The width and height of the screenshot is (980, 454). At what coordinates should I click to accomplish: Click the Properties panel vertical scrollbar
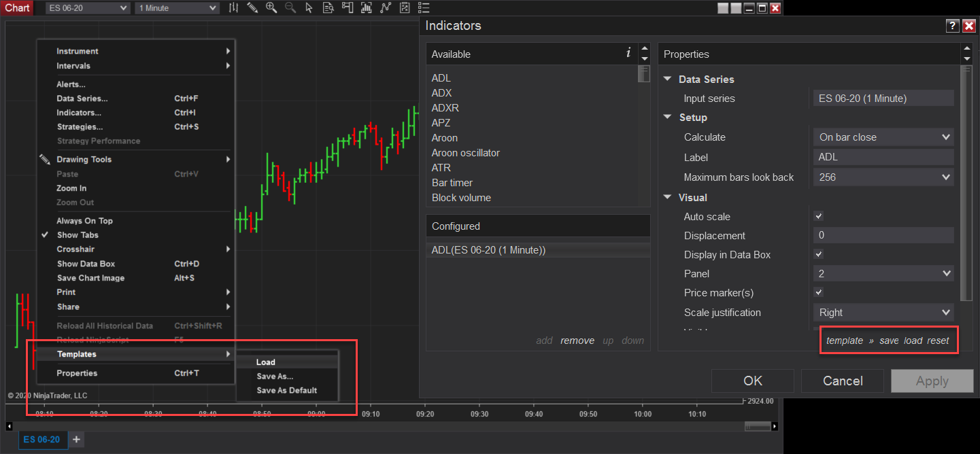[x=966, y=183]
